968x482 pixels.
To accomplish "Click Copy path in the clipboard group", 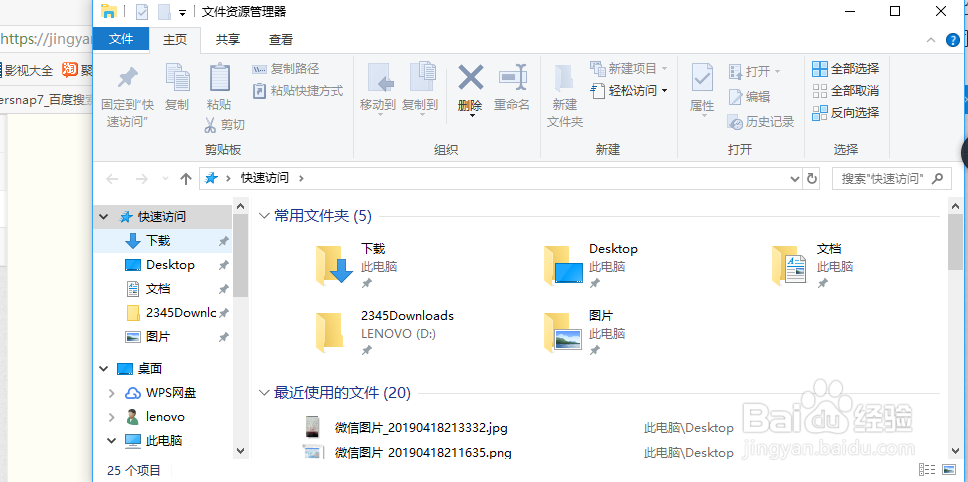I will [x=285, y=69].
